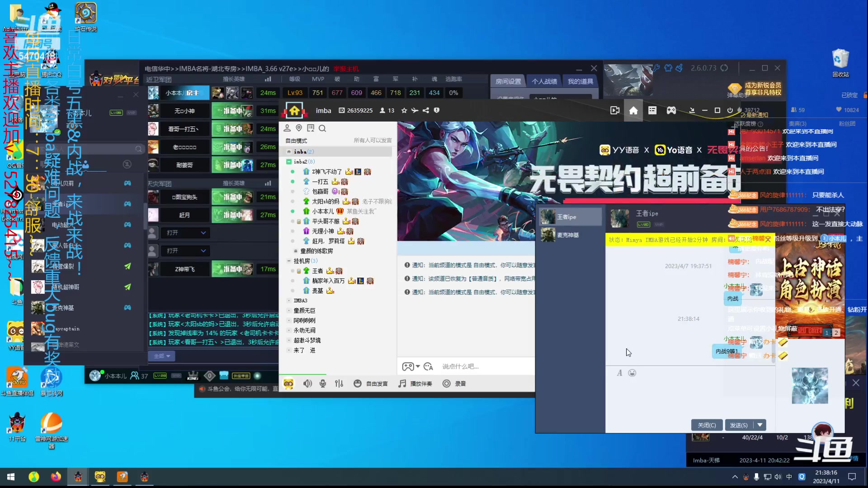The image size is (868, 488).
Task: Mute speaker in YY bottom bar
Action: [307, 384]
